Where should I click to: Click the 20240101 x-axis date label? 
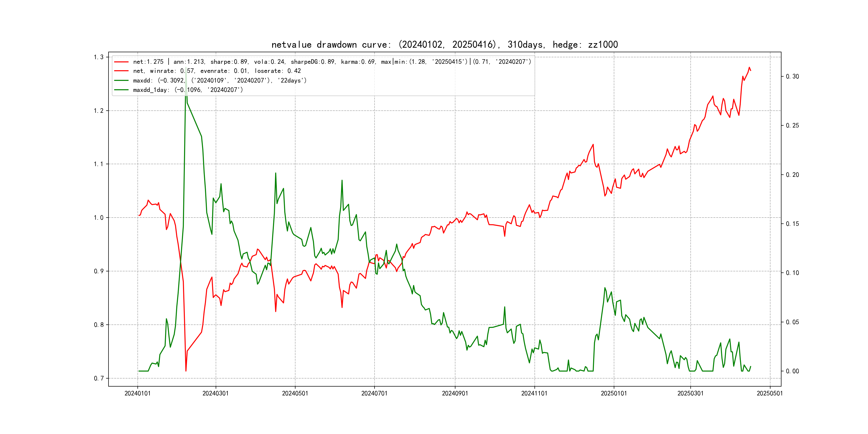(x=137, y=393)
